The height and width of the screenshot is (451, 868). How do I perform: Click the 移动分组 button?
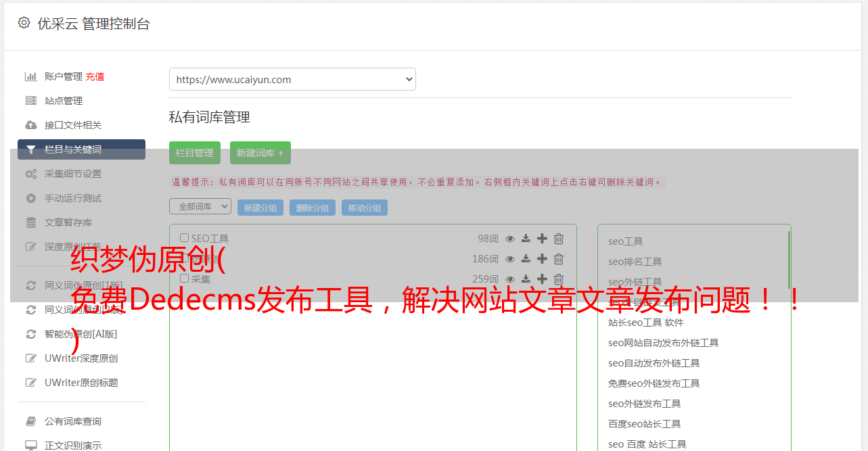[x=365, y=208]
